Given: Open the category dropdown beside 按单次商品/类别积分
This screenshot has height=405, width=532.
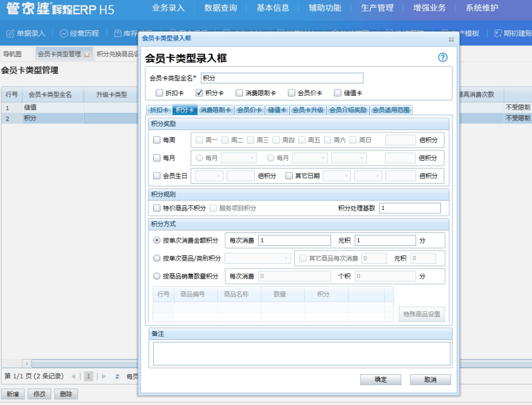Looking at the screenshot, I should pos(257,258).
